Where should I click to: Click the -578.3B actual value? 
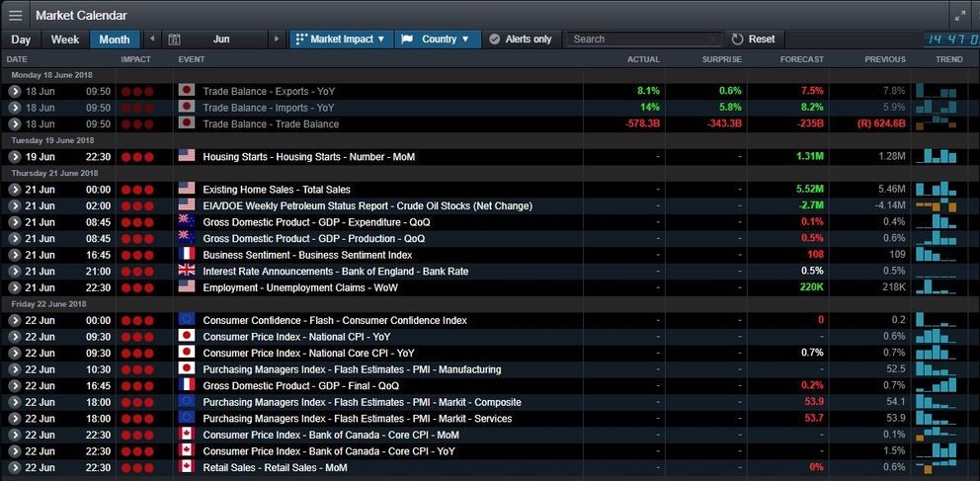(x=642, y=123)
